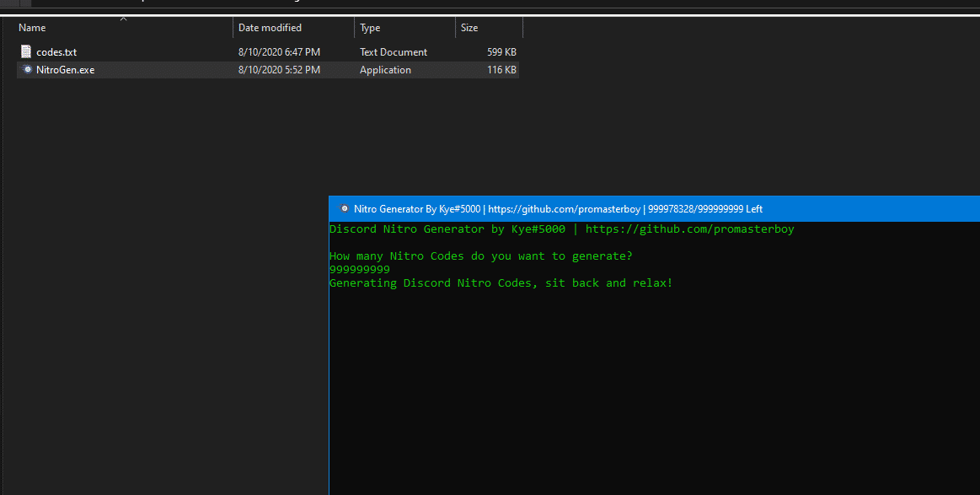
Task: Click the 8/10/2020 5:52 PM date cell
Action: [x=280, y=69]
